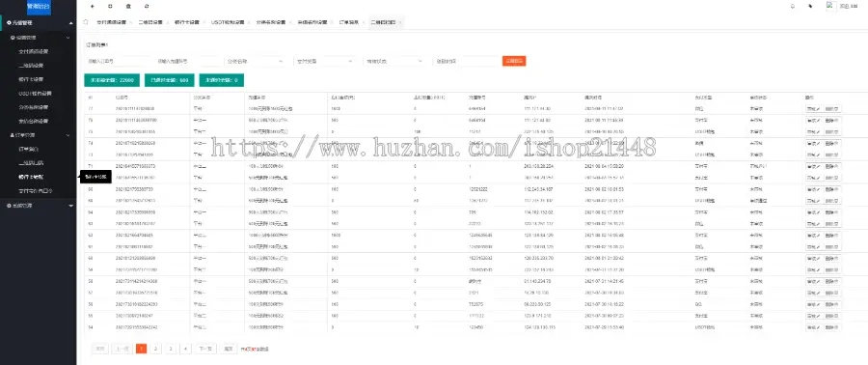Close the 分类名称设置 tab
Viewport: 868px width, 365px height.
click(289, 23)
